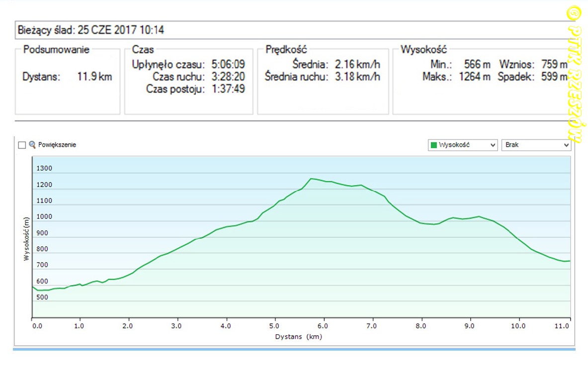Viewport: 588px width, 382px height.
Task: Click the elevation profile peak on the chart
Action: point(311,179)
